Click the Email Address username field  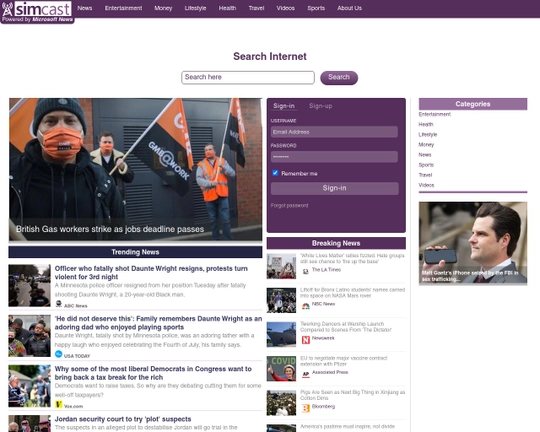[x=334, y=132]
